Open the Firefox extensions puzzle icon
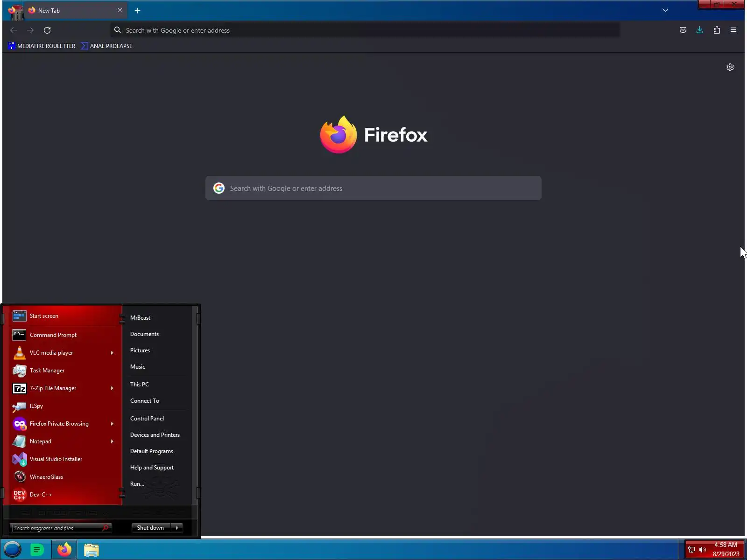Image resolution: width=747 pixels, height=560 pixels. tap(717, 30)
